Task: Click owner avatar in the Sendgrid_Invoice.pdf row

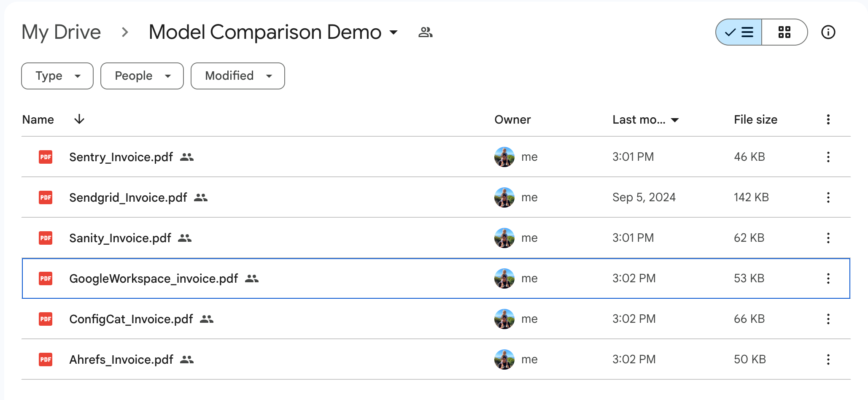Action: tap(504, 197)
